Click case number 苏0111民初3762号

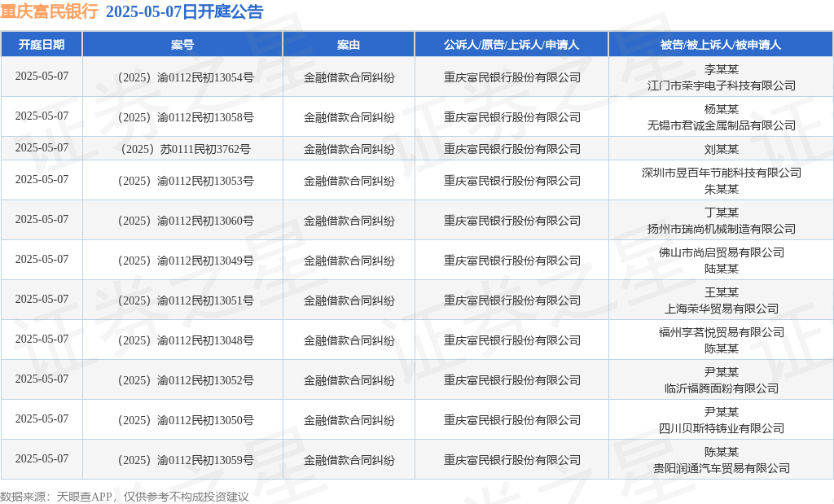point(186,149)
